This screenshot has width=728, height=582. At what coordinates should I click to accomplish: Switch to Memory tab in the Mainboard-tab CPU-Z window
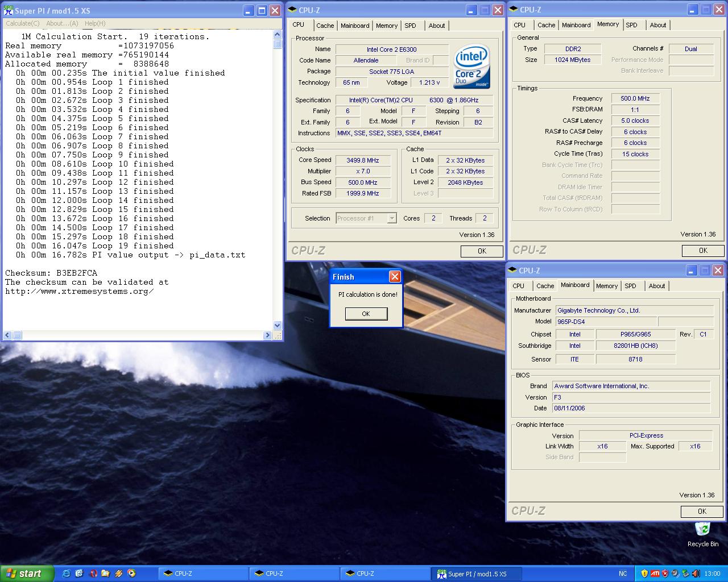point(607,286)
